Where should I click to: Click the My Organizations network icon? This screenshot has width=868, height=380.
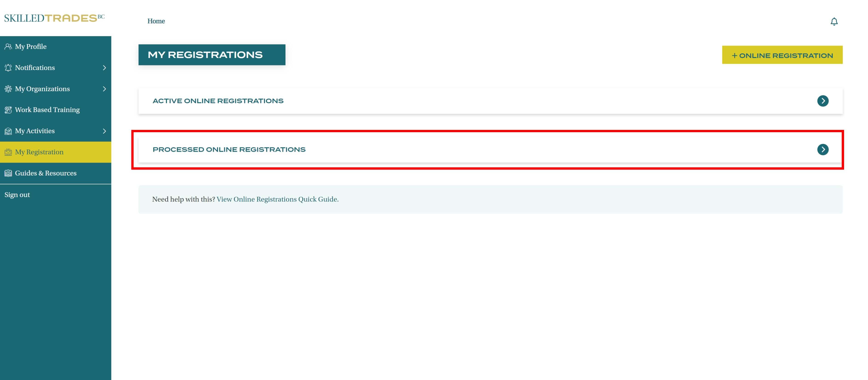pyautogui.click(x=8, y=89)
